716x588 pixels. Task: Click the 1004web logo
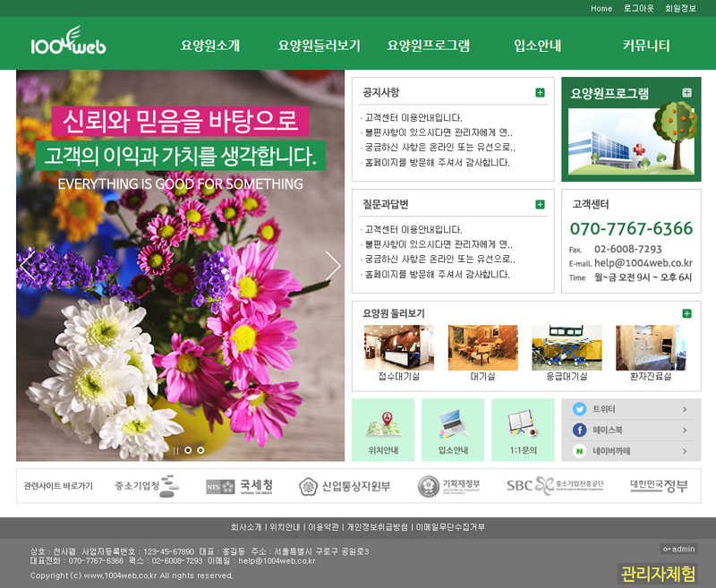click(68, 44)
